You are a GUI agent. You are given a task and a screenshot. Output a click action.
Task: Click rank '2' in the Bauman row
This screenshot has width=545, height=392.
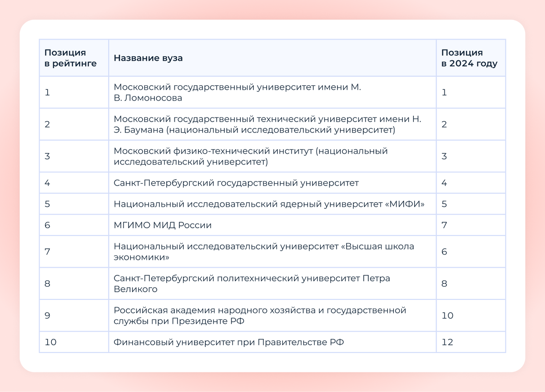tap(47, 124)
